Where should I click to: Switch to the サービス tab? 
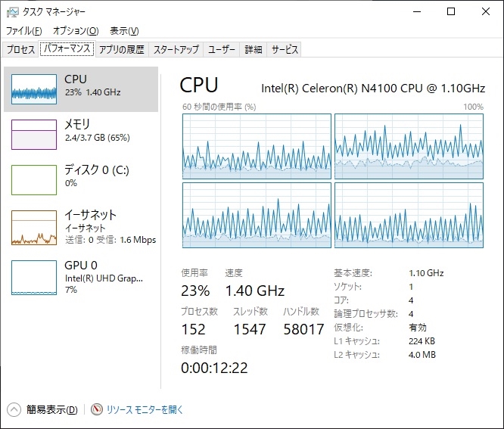285,49
